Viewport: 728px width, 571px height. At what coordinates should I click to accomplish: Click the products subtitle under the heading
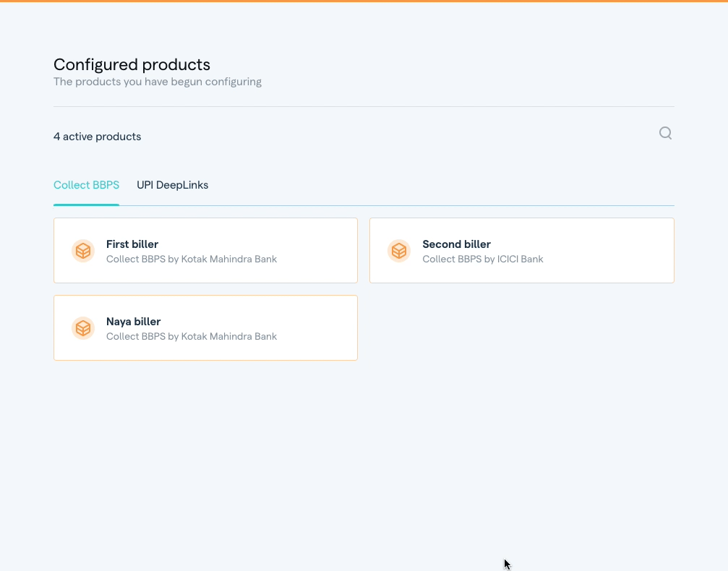click(158, 81)
